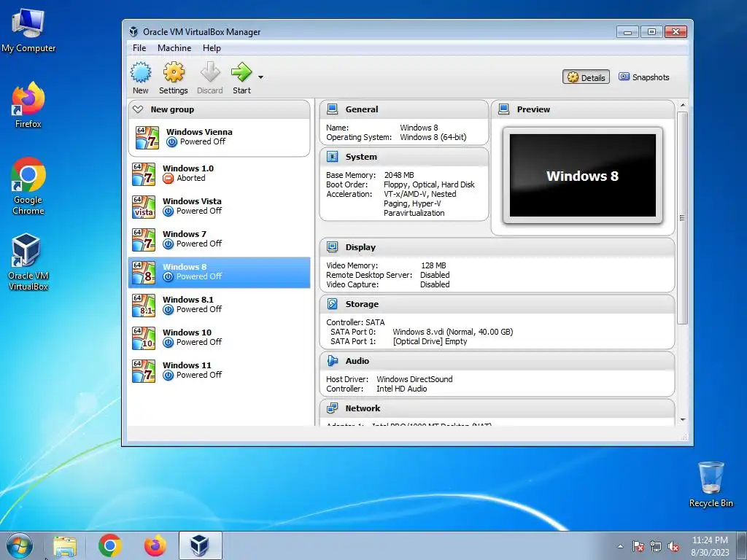Click the Preview section monitor icon
The height and width of the screenshot is (560, 747).
[503, 109]
